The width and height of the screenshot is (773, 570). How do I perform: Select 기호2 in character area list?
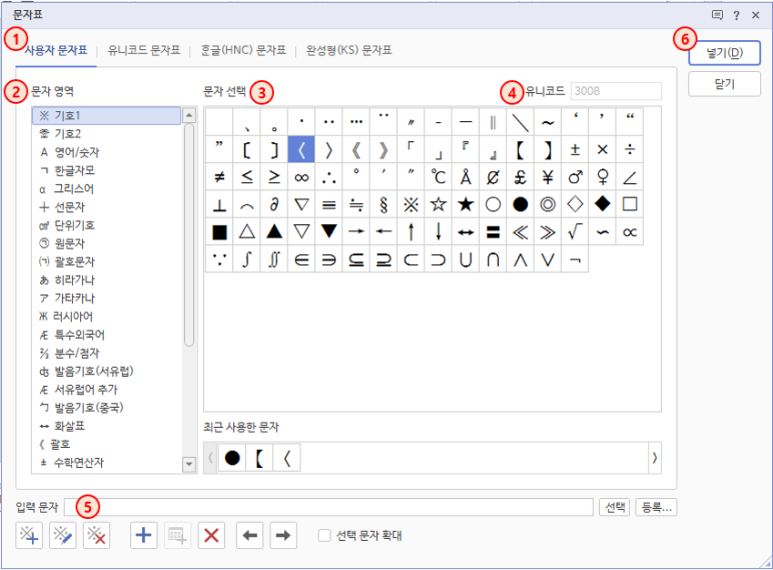click(106, 134)
